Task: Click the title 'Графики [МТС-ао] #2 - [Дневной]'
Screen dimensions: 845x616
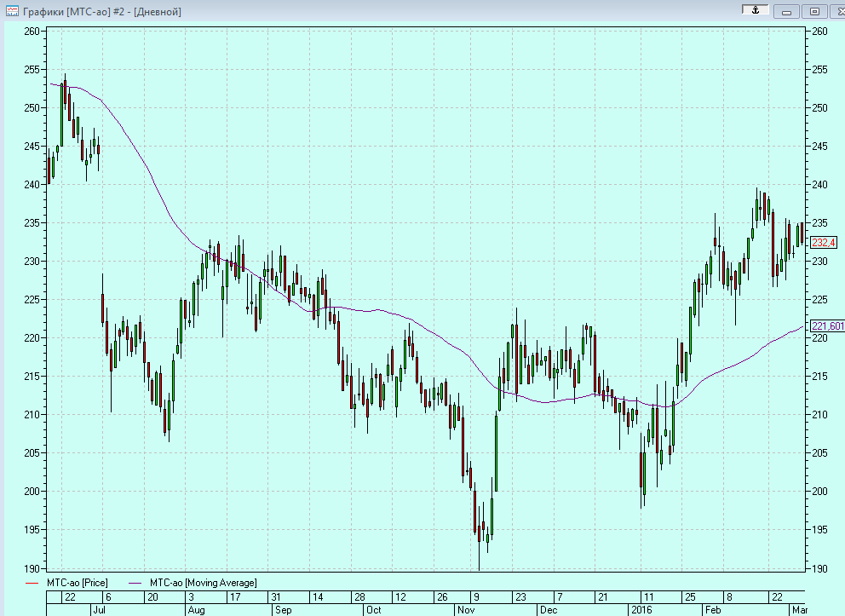Action: [102, 11]
